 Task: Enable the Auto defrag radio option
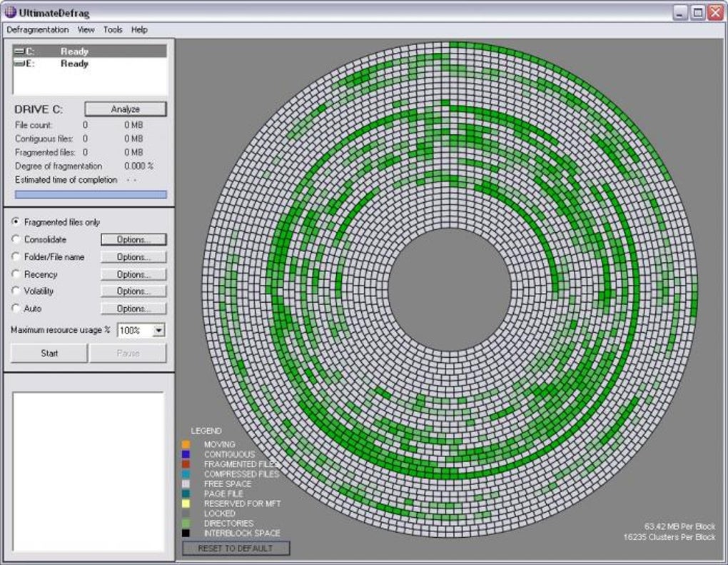coord(16,309)
